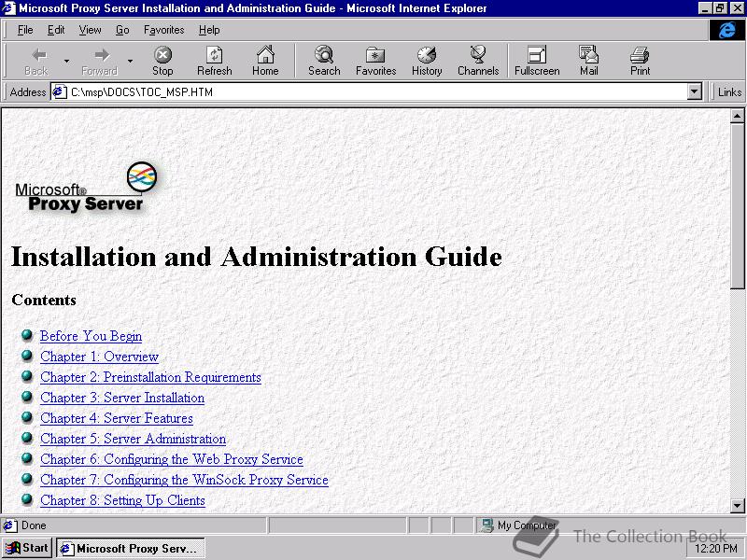Open the Channels pane
This screenshot has width=747, height=560.
pos(478,62)
